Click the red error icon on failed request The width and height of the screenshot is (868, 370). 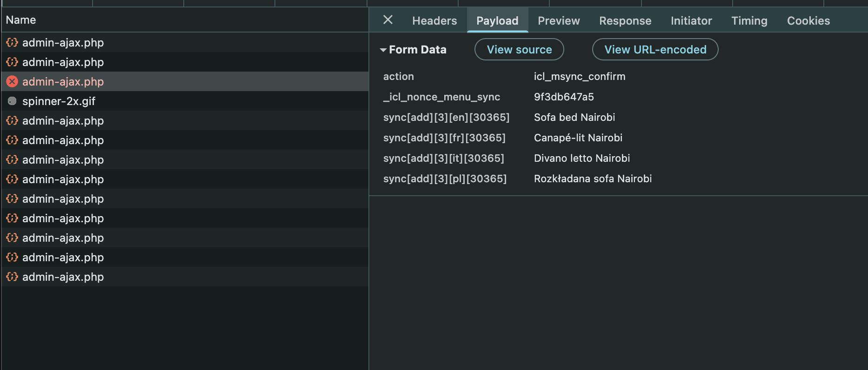pos(12,82)
